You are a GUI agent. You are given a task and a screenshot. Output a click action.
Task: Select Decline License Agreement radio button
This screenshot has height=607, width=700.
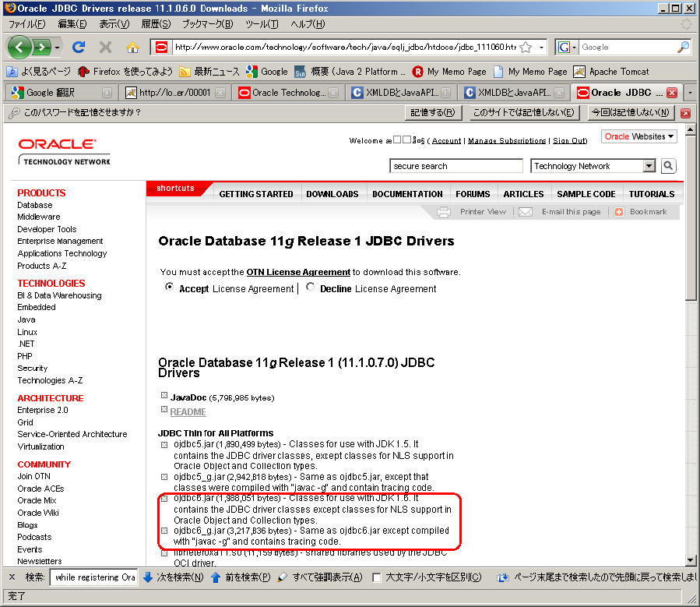pos(310,288)
